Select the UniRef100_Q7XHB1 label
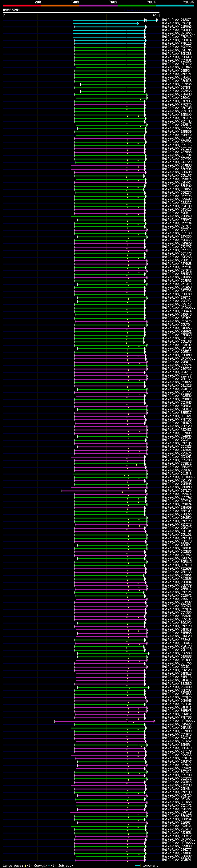The image size is (197, 868). pos(176,853)
